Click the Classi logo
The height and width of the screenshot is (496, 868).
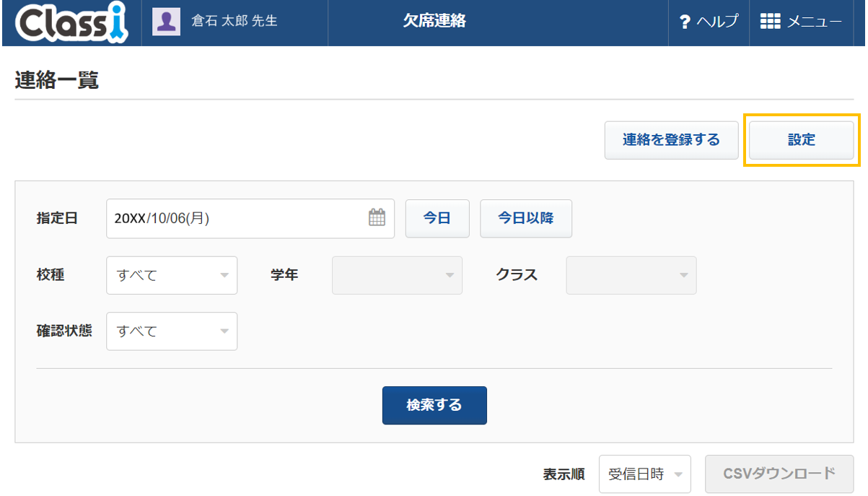71,22
